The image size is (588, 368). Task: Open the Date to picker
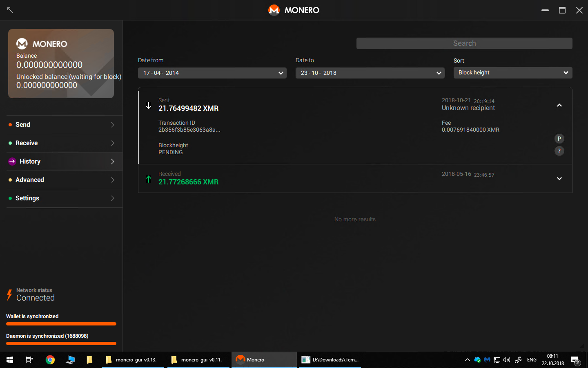370,73
